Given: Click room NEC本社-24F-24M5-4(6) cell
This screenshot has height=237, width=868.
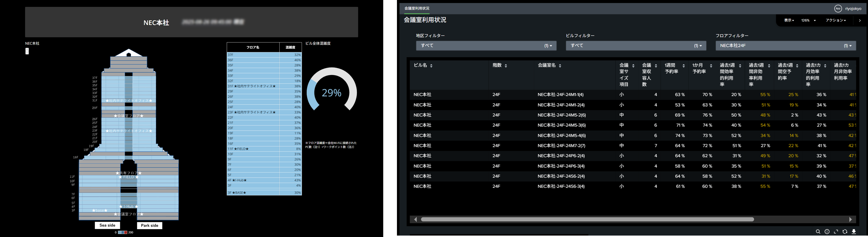Looking at the screenshot, I should point(562,136).
